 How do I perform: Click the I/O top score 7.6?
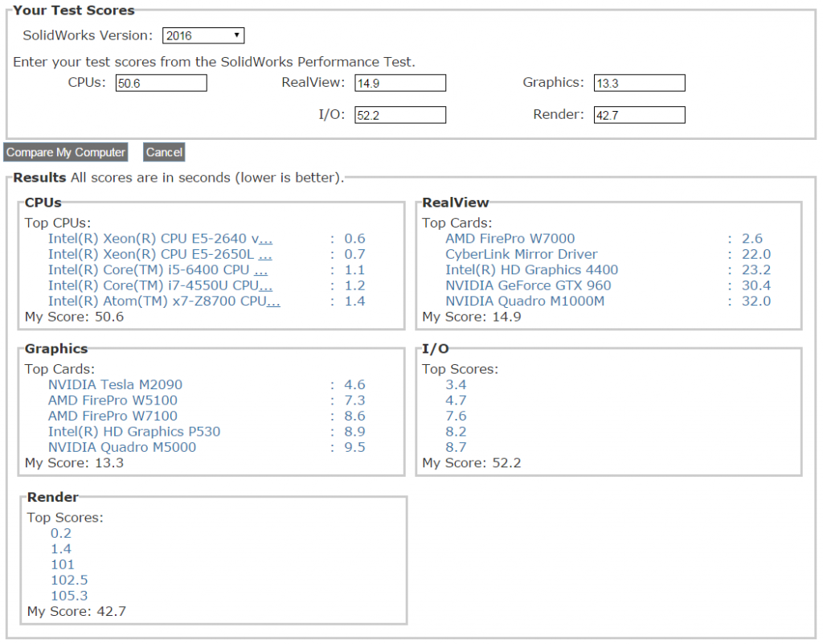point(457,416)
